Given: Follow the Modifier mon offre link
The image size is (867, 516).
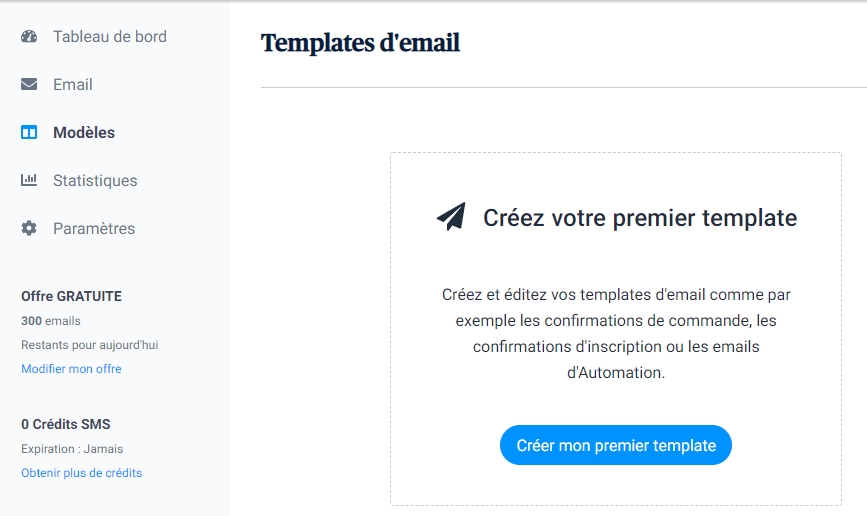Looking at the screenshot, I should click(x=71, y=369).
